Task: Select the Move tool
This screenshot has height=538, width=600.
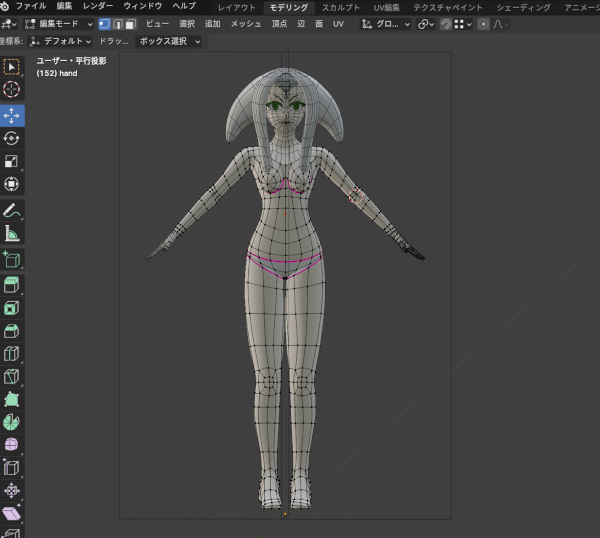Action: [x=11, y=116]
